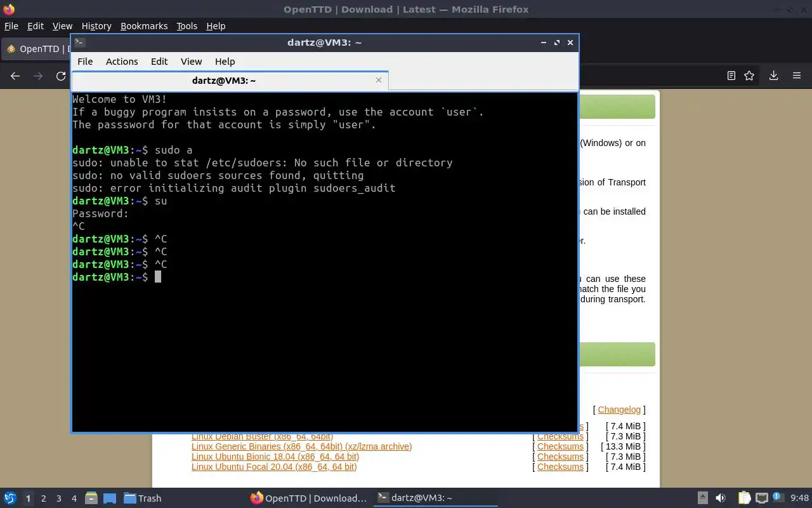Viewport: 812px width, 508px height.
Task: Click the network status tray icon
Action: coord(762,498)
